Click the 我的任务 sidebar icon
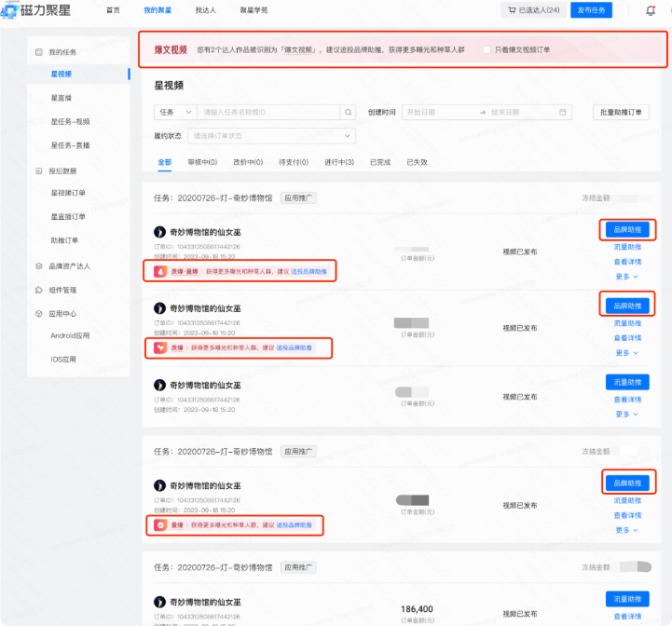Image resolution: width=672 pixels, height=626 pixels. pyautogui.click(x=38, y=53)
